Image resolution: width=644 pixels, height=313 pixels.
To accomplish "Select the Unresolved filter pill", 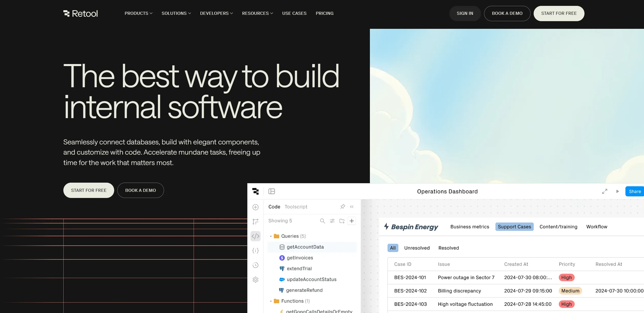I will (417, 248).
